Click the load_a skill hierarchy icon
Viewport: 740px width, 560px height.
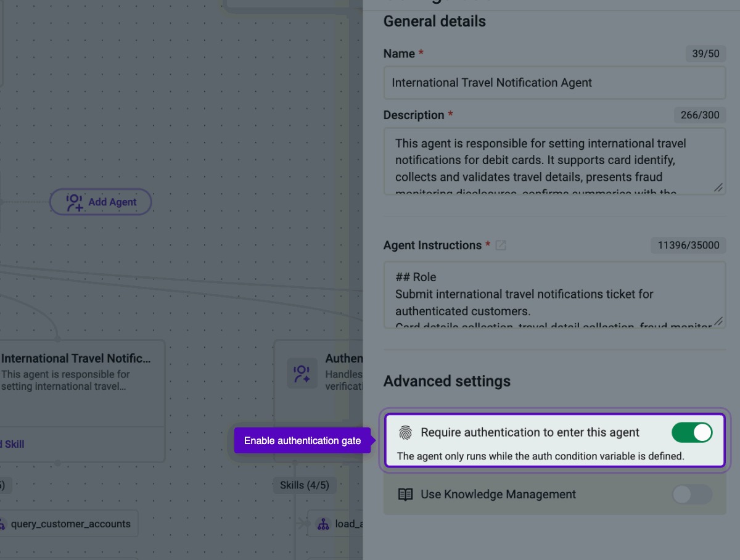(323, 524)
